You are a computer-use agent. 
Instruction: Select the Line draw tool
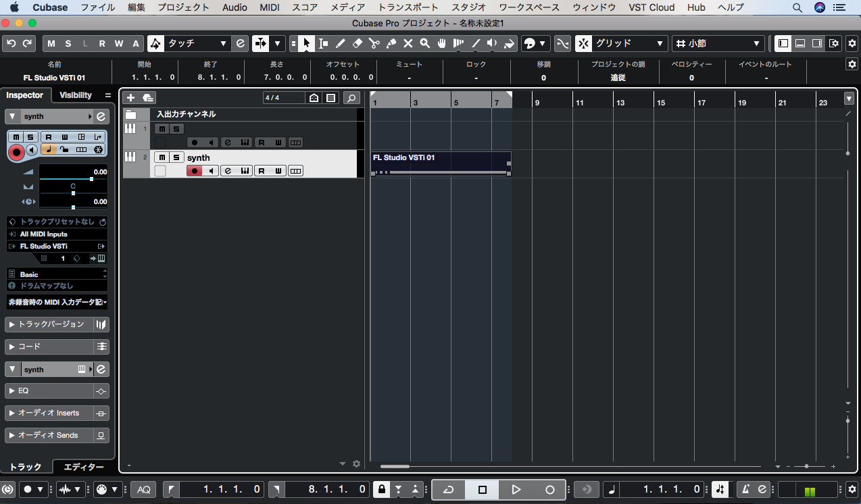476,43
